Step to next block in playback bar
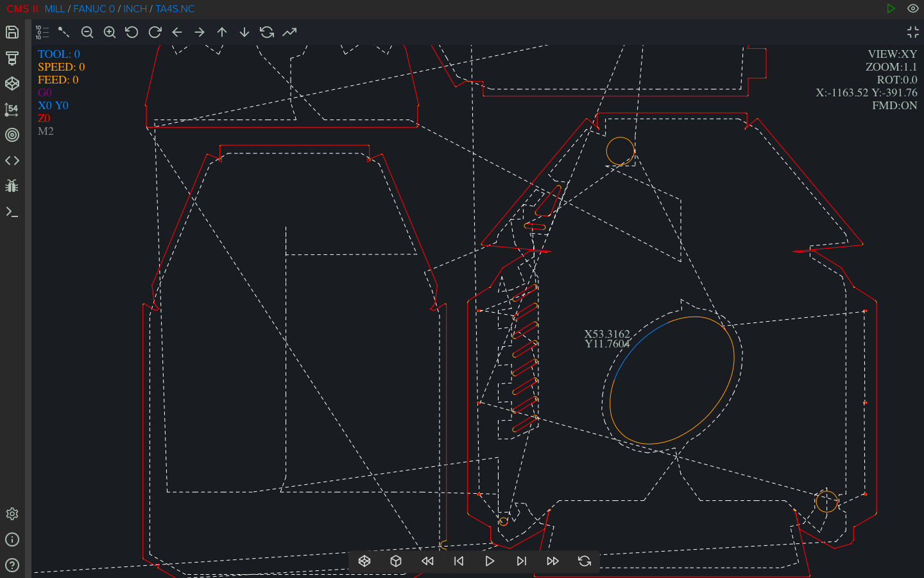 tap(522, 561)
